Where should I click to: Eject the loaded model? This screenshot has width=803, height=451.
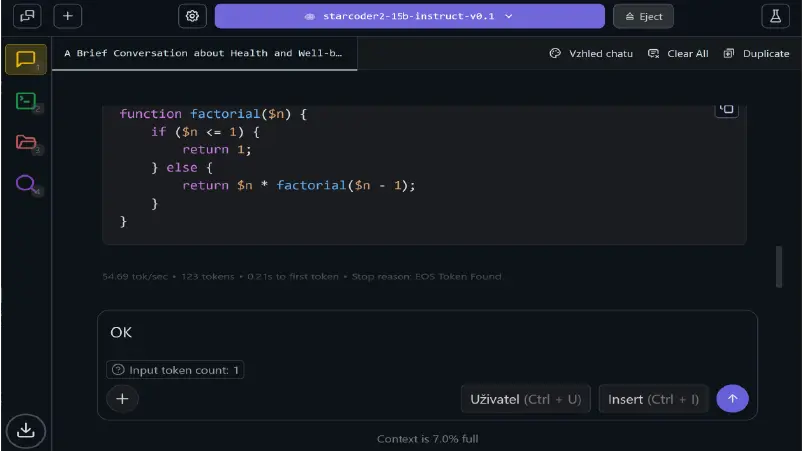coord(643,16)
